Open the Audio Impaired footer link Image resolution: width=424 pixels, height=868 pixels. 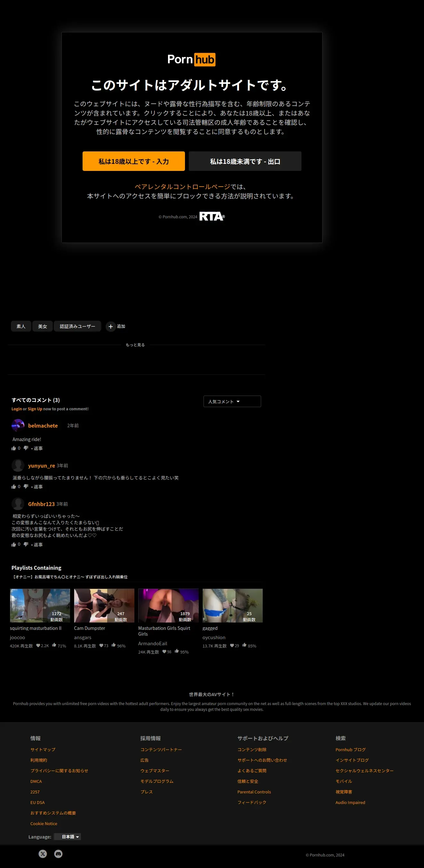click(x=350, y=802)
